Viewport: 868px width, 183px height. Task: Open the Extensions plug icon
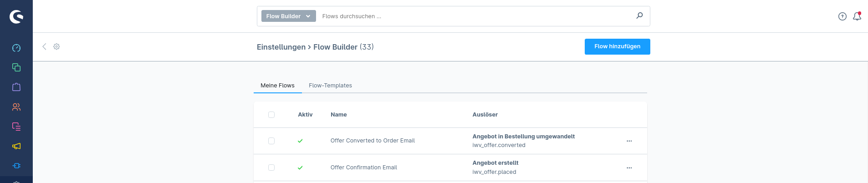[x=16, y=166]
